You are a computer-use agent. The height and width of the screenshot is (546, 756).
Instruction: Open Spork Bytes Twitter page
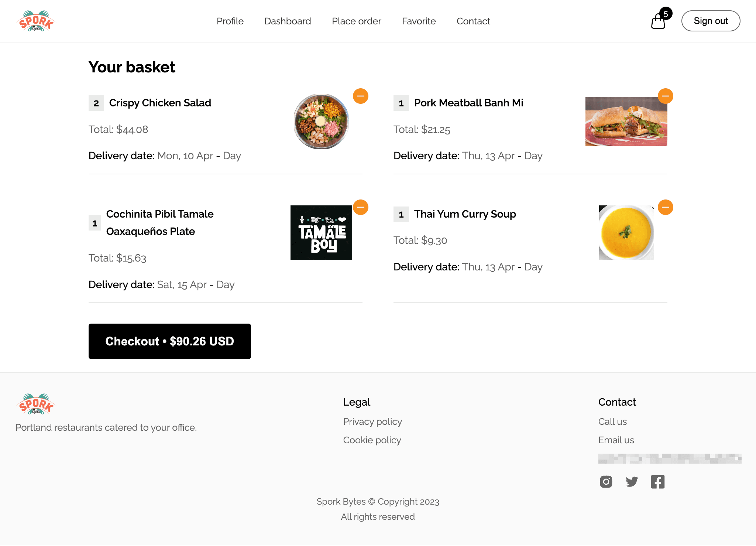coord(632,482)
